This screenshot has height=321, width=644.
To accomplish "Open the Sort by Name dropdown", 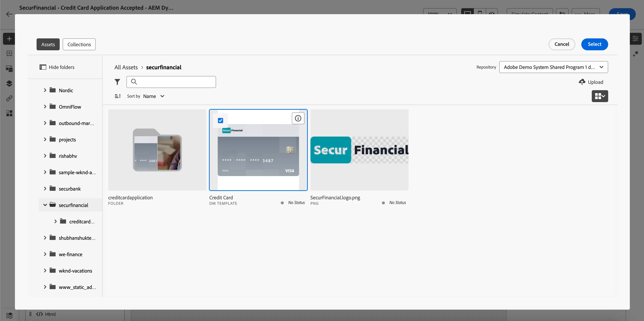I will pos(154,96).
